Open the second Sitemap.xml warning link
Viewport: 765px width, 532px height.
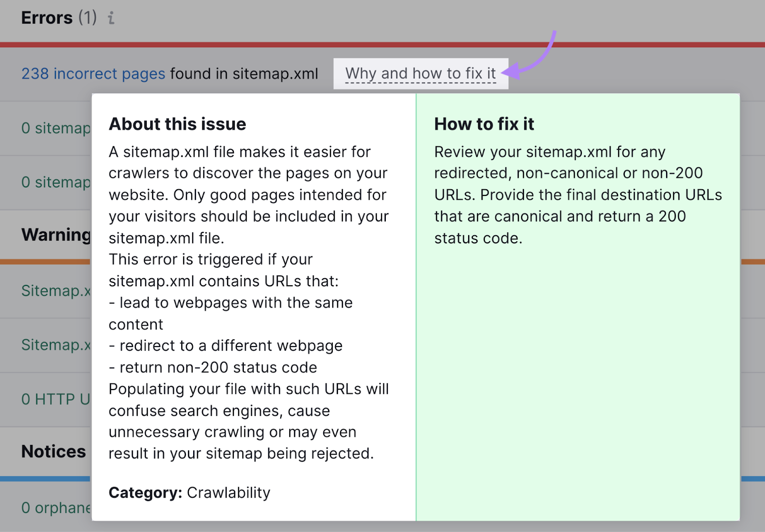coord(54,345)
